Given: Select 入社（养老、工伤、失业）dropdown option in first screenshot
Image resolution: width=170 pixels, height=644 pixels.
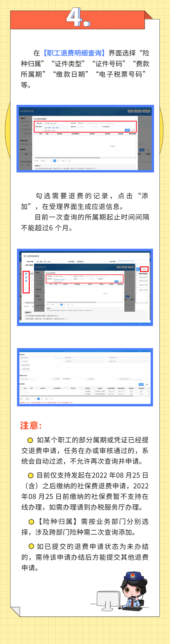Looking at the screenshot, I should (52, 128).
